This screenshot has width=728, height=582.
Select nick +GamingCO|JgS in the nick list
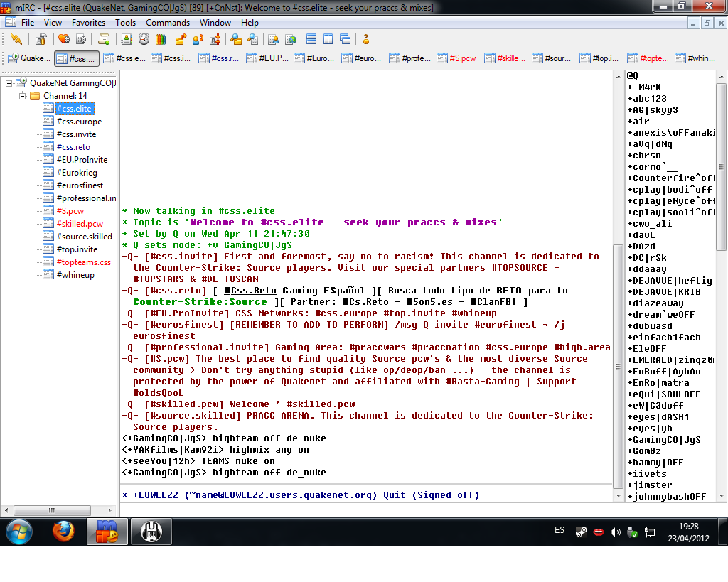click(x=663, y=439)
